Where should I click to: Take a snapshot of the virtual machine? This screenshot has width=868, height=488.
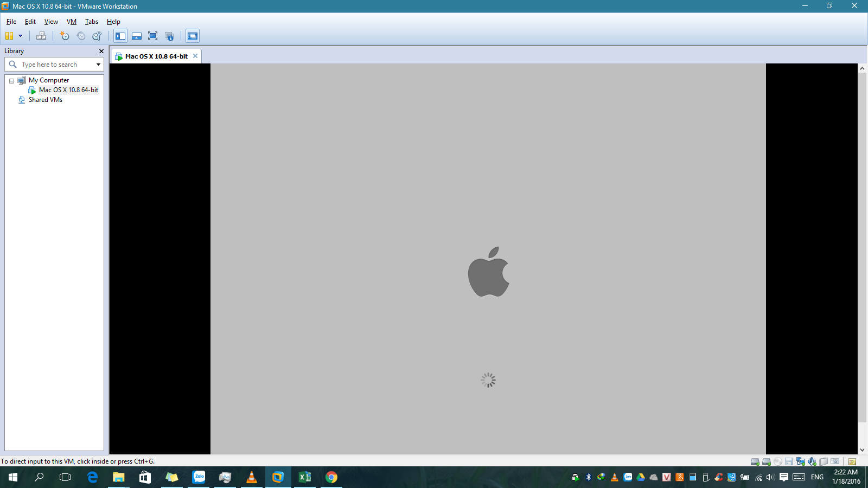pos(65,36)
